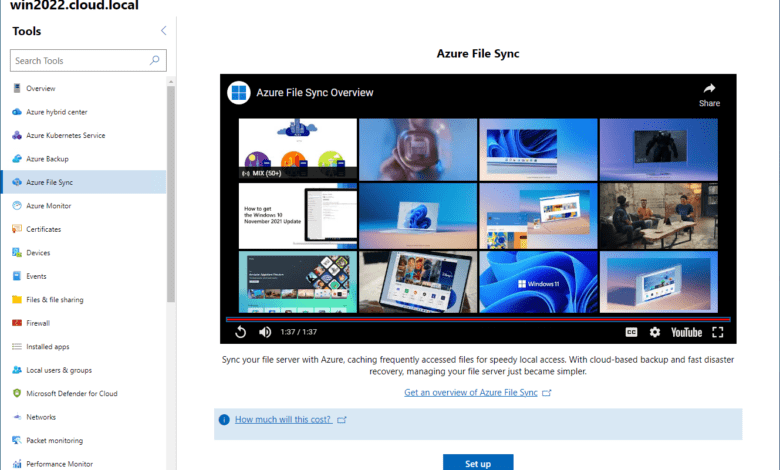Open the Windows 10 November 2021 Update thumbnail

[x=297, y=216]
